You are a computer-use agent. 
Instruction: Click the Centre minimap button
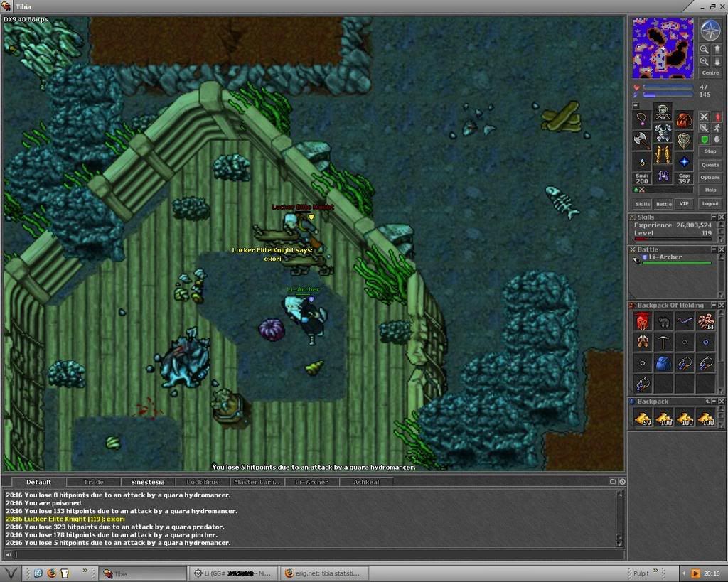[x=710, y=73]
